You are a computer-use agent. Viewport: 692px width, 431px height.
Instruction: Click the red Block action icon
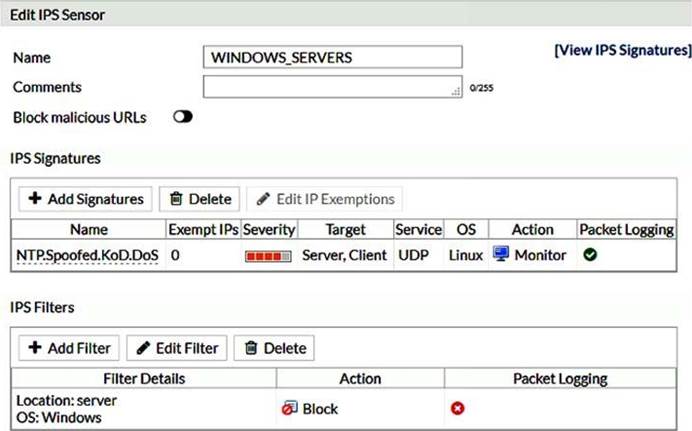coord(289,408)
